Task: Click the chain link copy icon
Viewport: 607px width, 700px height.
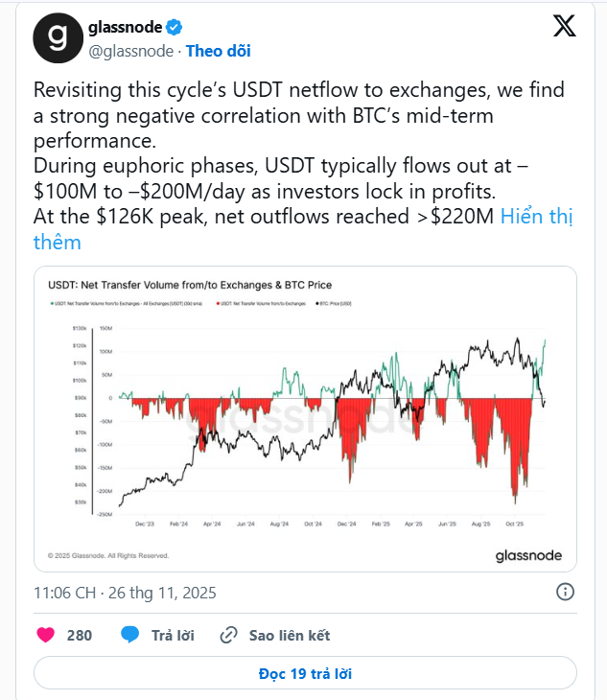Action: coord(228,635)
